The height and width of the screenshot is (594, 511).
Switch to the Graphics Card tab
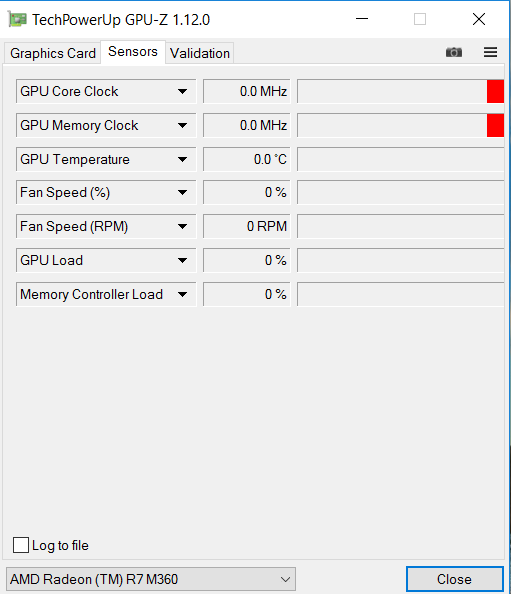click(x=53, y=53)
